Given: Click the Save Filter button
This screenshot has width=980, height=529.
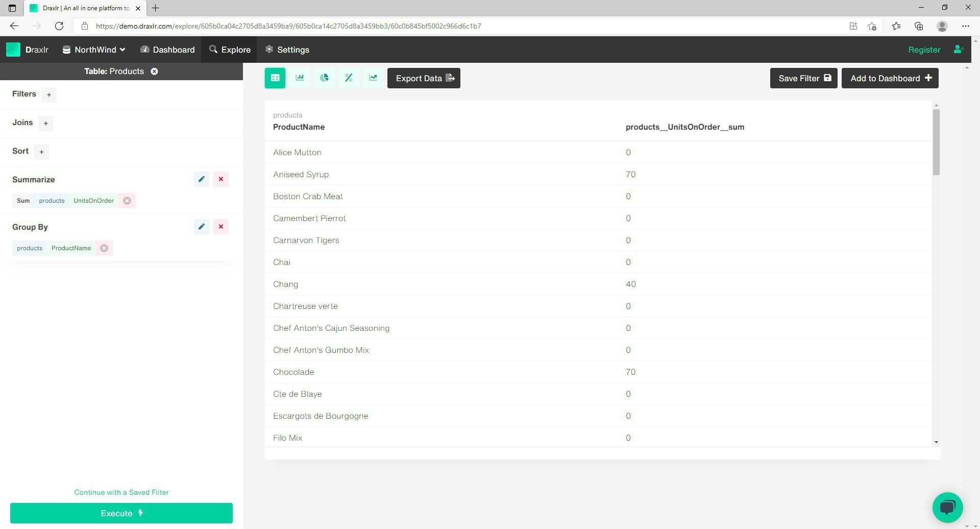Looking at the screenshot, I should point(803,78).
